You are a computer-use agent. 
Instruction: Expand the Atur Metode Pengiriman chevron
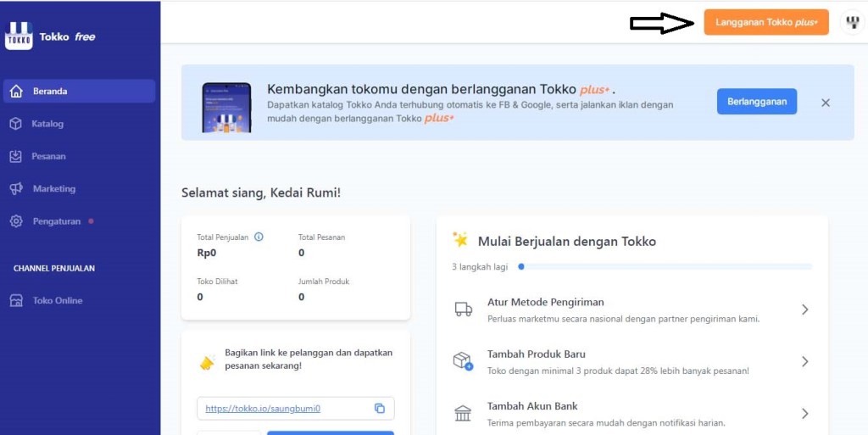click(x=805, y=310)
